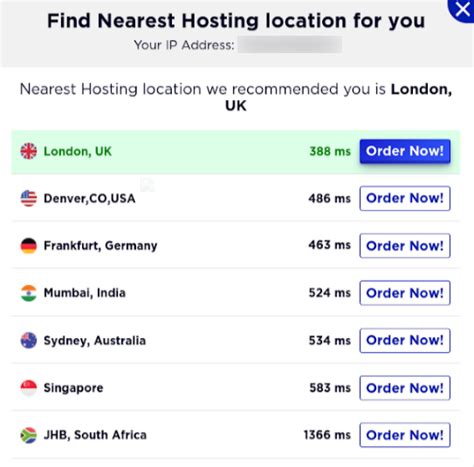
Task: Click the blurred IP address field
Action: (x=290, y=45)
